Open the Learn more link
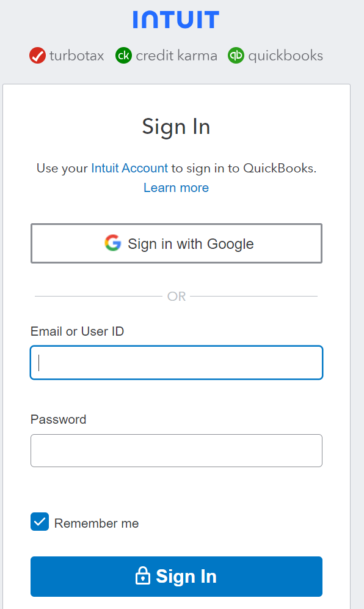This screenshot has height=609, width=364. (176, 188)
